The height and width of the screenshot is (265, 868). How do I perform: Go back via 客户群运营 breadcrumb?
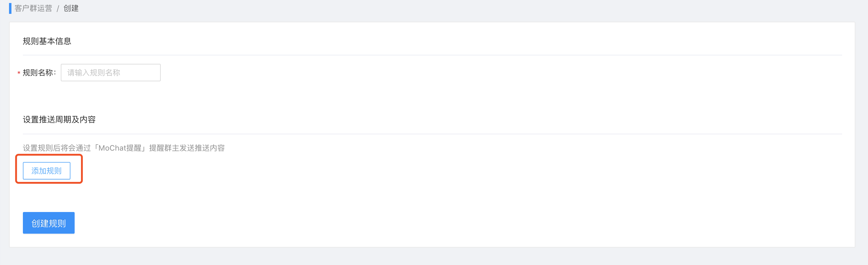coord(33,8)
